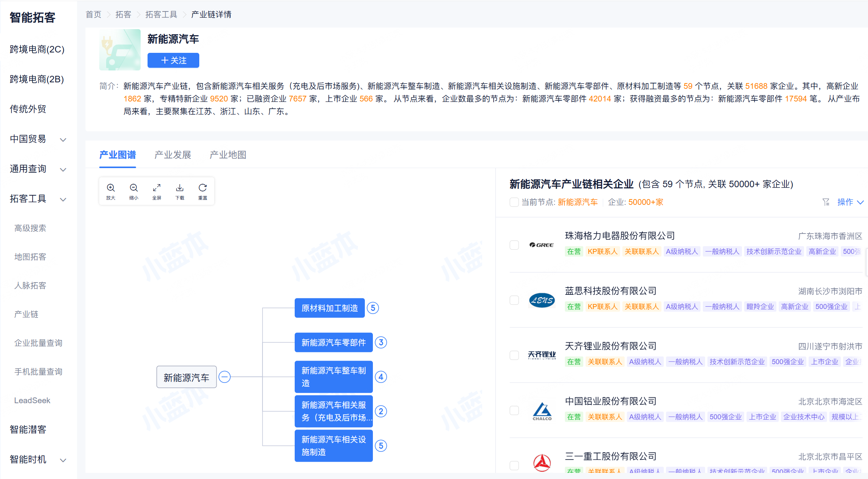This screenshot has width=868, height=479.
Task: Select the 天齐锂业股份有限公司 checkbox
Action: [514, 355]
